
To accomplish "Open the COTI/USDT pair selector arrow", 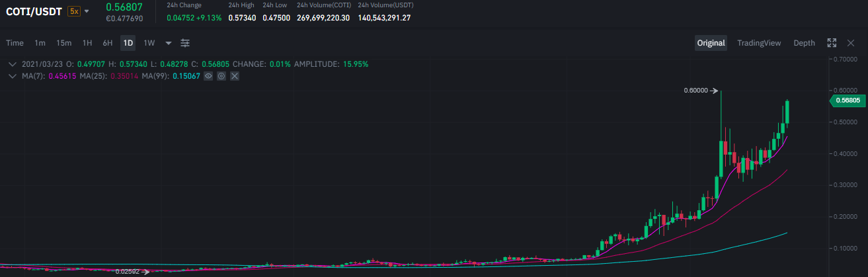I will tap(87, 11).
